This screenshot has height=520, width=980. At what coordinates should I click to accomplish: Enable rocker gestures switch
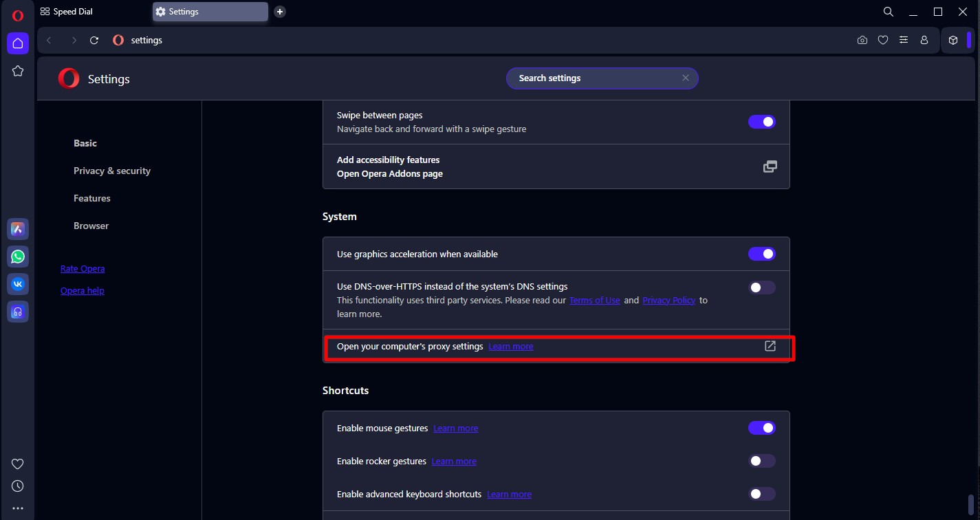(761, 461)
